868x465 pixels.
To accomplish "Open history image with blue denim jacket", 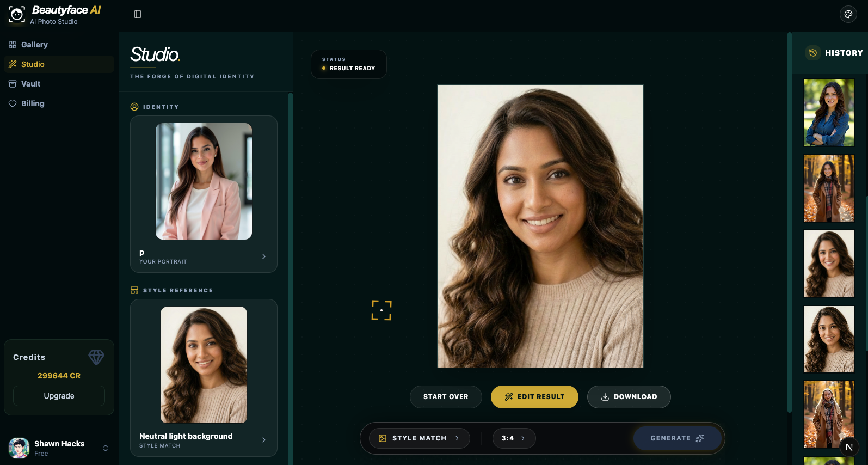I will pos(829,113).
